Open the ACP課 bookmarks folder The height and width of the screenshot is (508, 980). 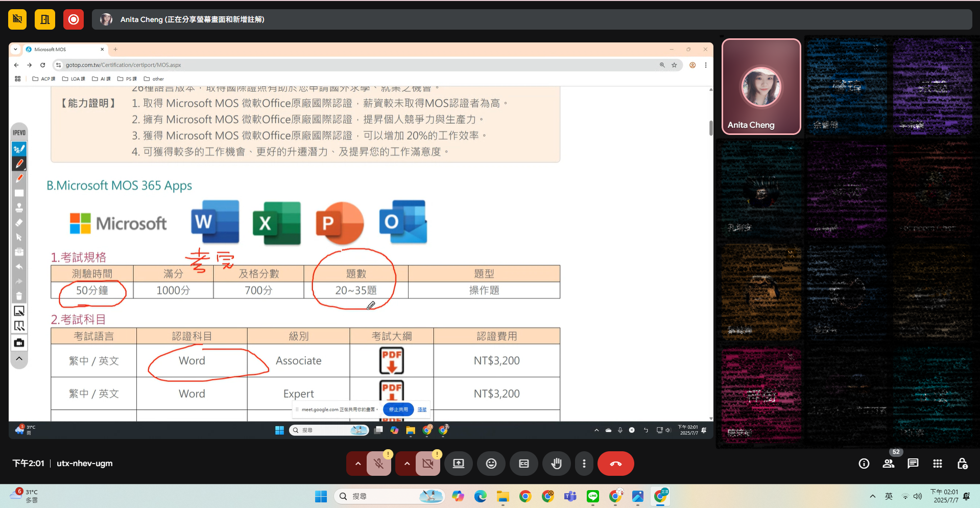pos(43,79)
